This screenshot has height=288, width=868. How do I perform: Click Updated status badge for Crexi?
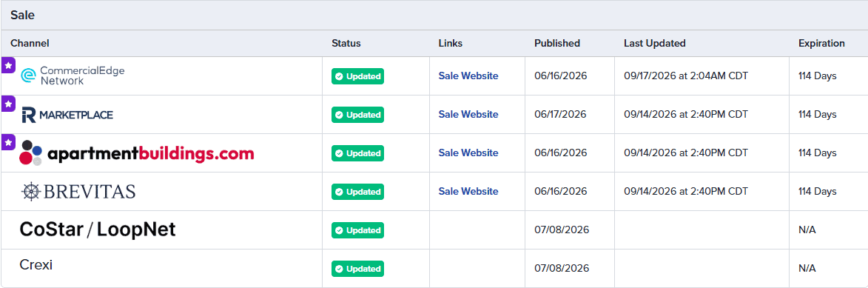(x=357, y=269)
